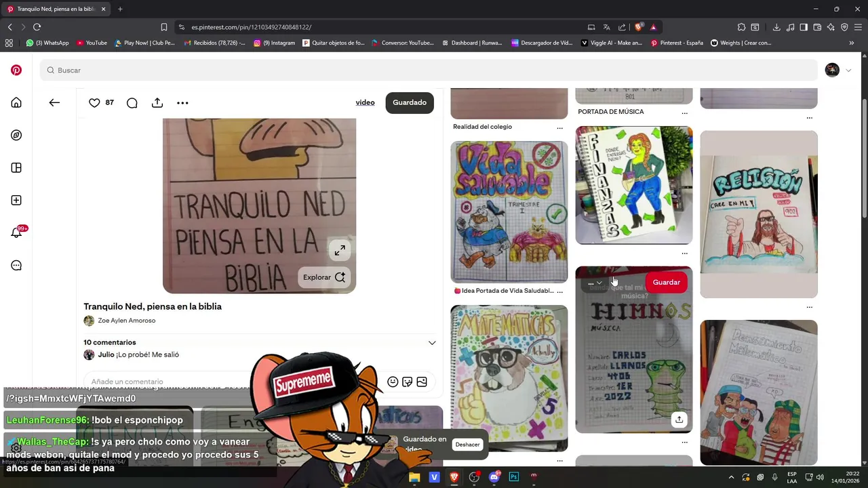Open browser downloads icon
868x488 pixels.
pos(776,27)
